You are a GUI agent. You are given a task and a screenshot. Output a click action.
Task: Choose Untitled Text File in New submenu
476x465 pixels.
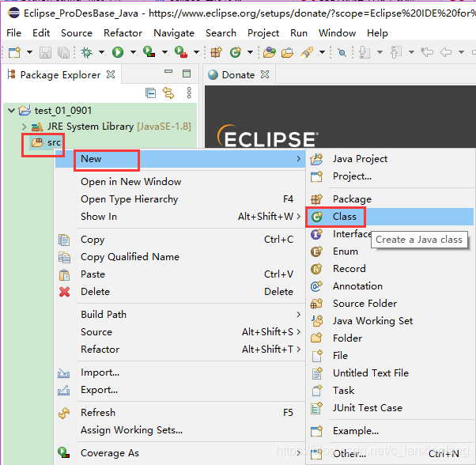coord(391,373)
